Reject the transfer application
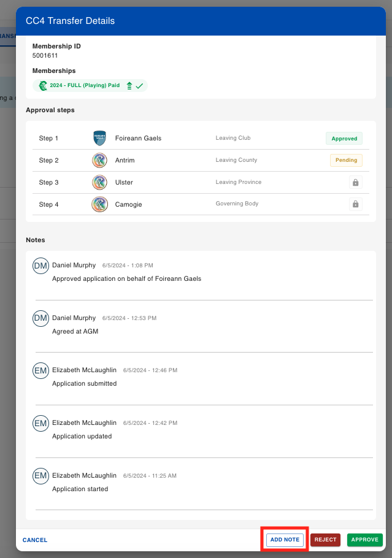The width and height of the screenshot is (392, 558). pyautogui.click(x=325, y=540)
